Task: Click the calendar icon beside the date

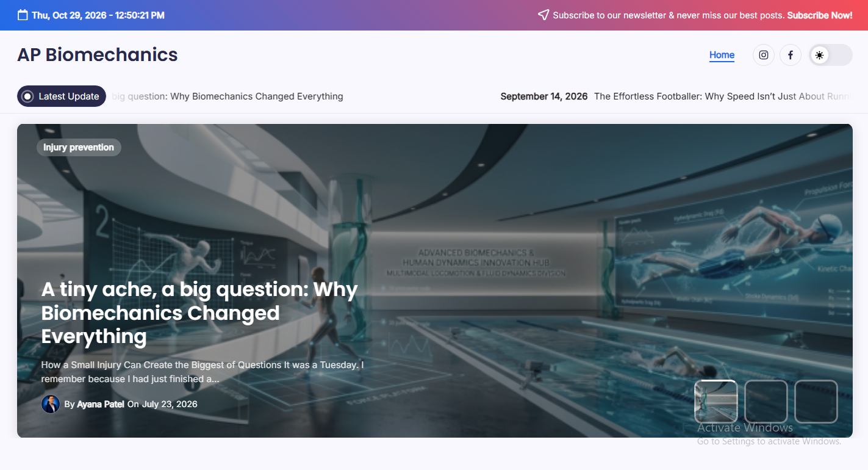Action: tap(23, 15)
